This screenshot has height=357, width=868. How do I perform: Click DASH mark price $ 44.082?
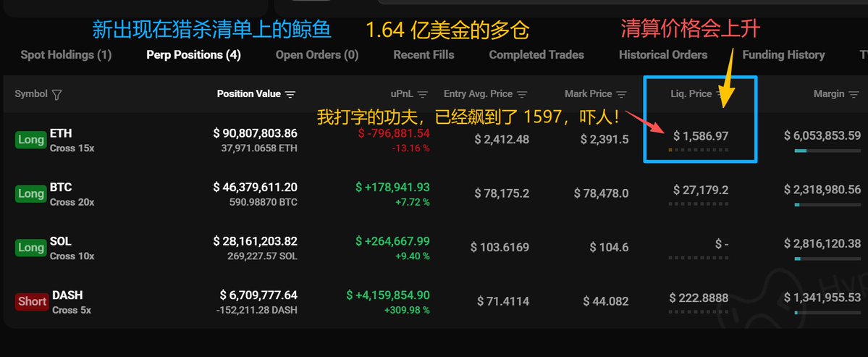(606, 302)
